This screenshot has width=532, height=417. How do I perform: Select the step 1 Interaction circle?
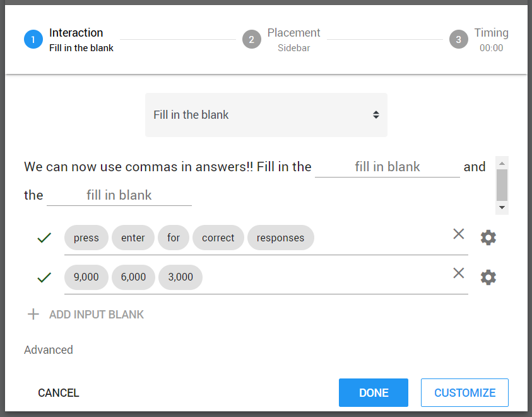pos(33,39)
